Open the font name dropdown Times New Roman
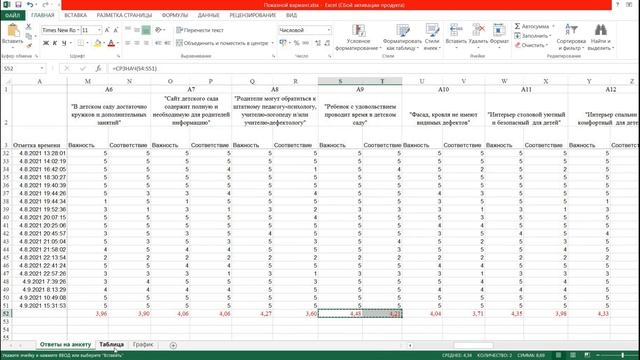 [78, 30]
